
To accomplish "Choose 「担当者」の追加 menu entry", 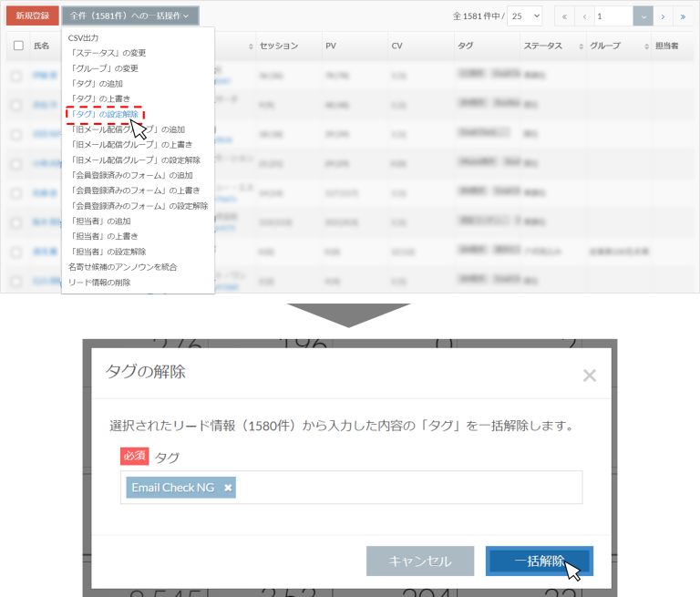I will point(99,221).
